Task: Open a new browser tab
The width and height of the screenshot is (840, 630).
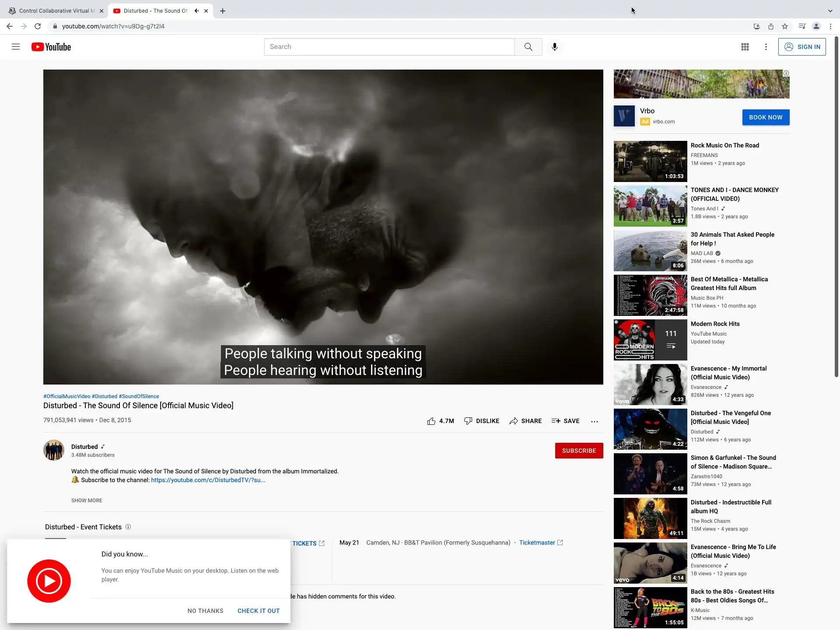Action: pos(223,11)
